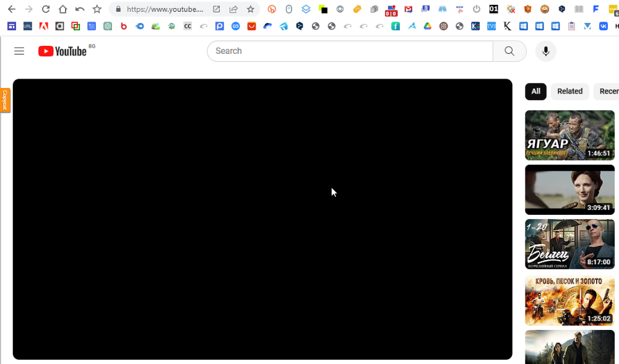
Task: Open the blue P bookmark icon
Action: tap(220, 26)
